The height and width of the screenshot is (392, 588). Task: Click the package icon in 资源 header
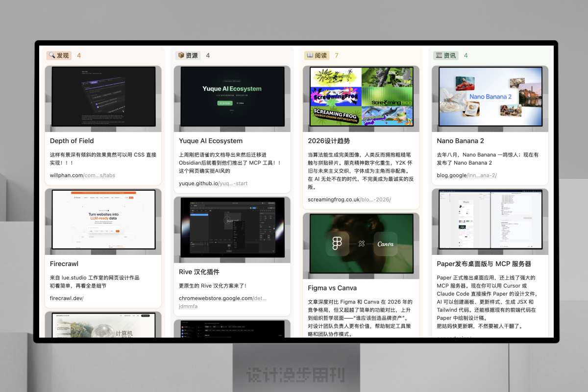coord(181,55)
